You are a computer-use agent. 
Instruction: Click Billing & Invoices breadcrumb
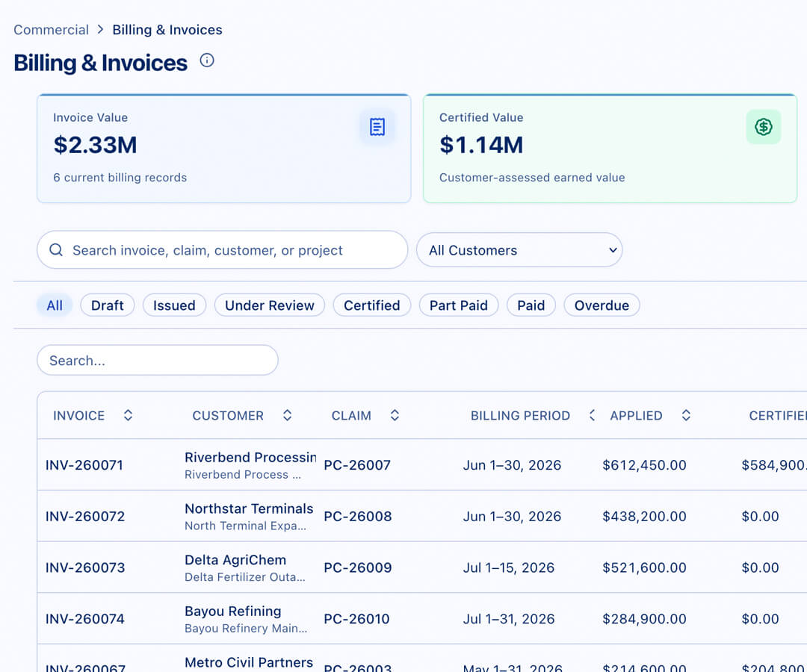point(167,30)
